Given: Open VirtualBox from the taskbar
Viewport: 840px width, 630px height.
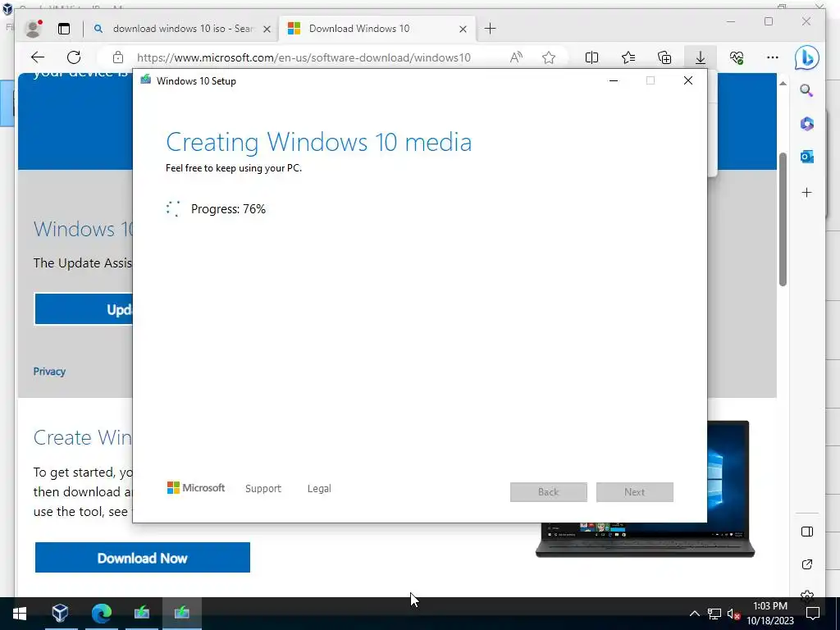Looking at the screenshot, I should tap(60, 614).
